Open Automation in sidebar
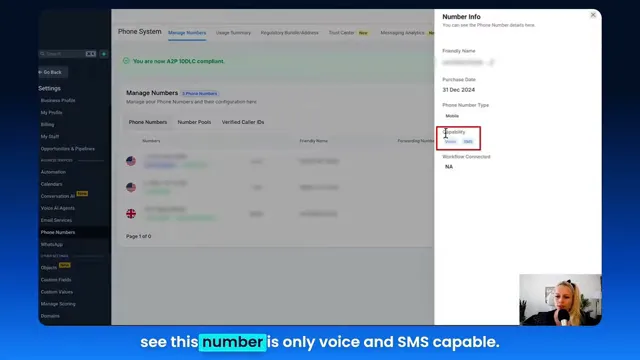The height and width of the screenshot is (360, 640). 53,172
